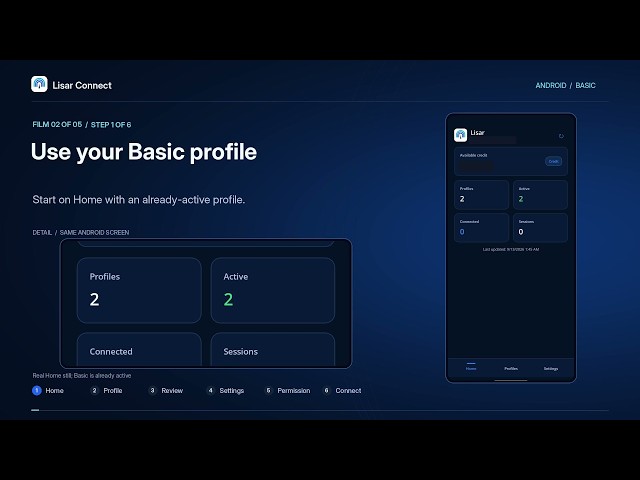Tap the small Sessions card in the phone
The width and height of the screenshot is (640, 480).
pos(540,228)
